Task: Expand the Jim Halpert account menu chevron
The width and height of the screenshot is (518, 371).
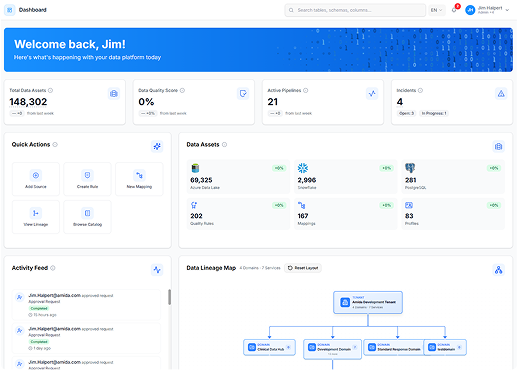Action: (x=507, y=10)
